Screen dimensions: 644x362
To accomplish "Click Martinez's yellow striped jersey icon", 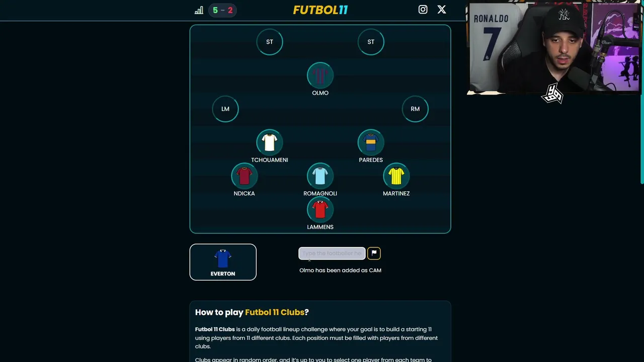I will pos(396,176).
